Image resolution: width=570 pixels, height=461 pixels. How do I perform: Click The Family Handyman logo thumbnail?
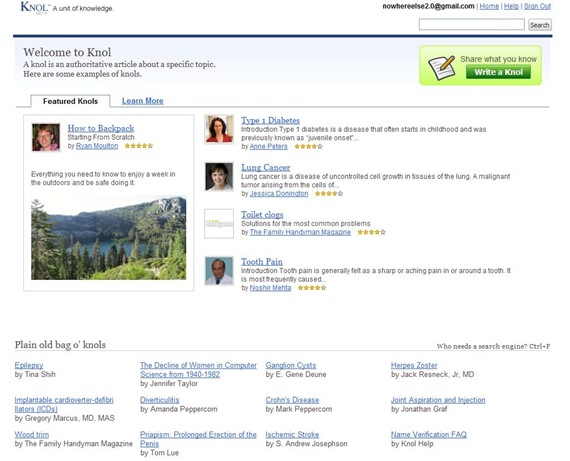[219, 224]
